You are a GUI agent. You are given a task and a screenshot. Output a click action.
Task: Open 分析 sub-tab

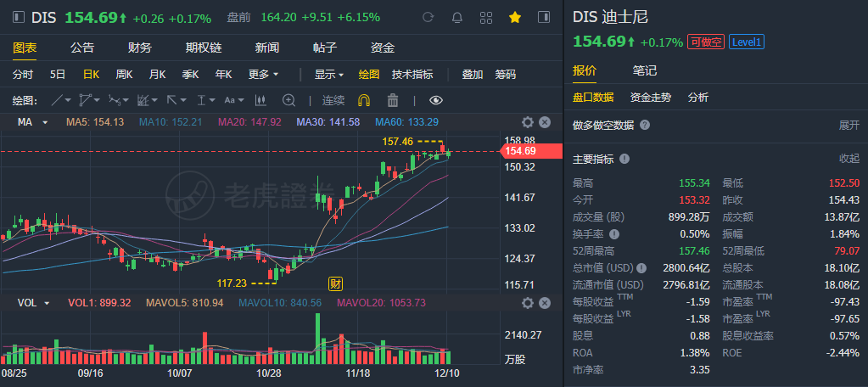point(698,98)
